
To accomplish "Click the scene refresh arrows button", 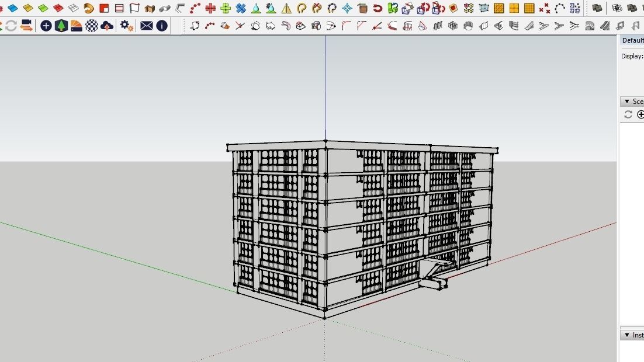I will (x=628, y=114).
